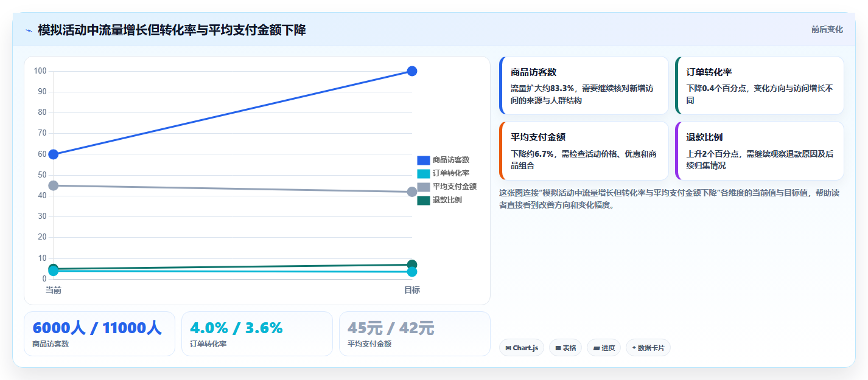Click the 订单转化率 legend label
The image size is (868, 380).
(x=450, y=173)
